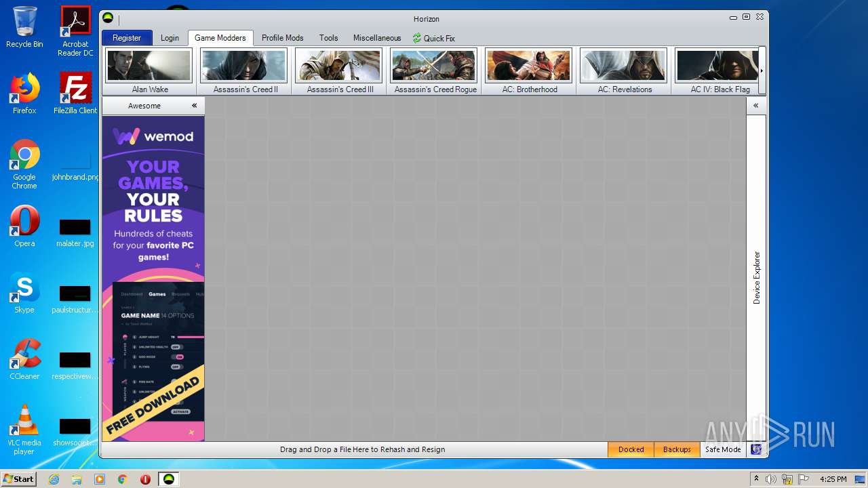This screenshot has height=488, width=868.
Task: Toggle the Docked option
Action: (x=631, y=449)
